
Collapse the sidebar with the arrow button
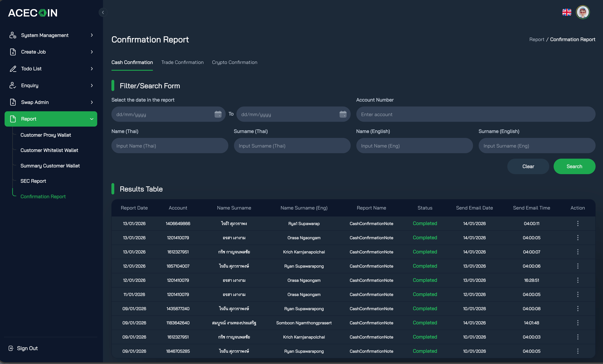click(x=103, y=12)
